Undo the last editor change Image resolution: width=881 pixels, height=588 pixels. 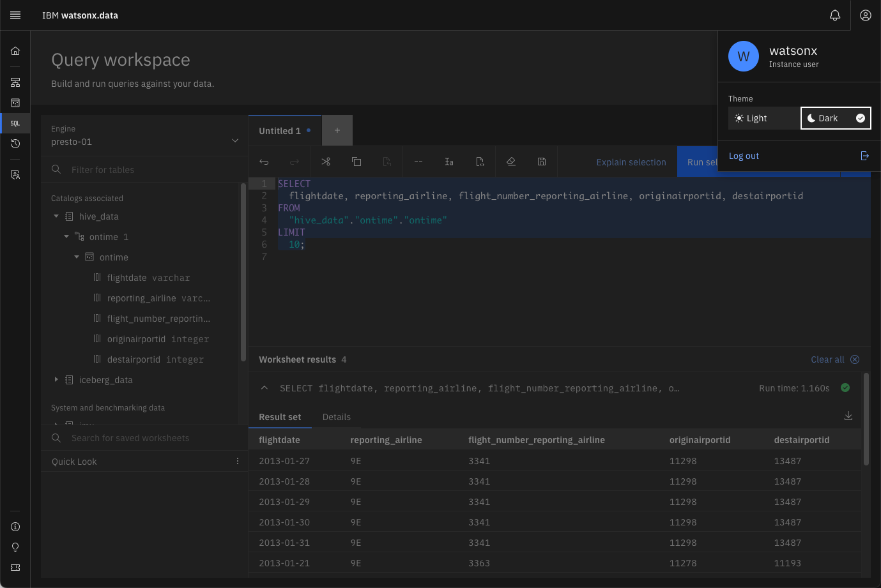pos(264,162)
